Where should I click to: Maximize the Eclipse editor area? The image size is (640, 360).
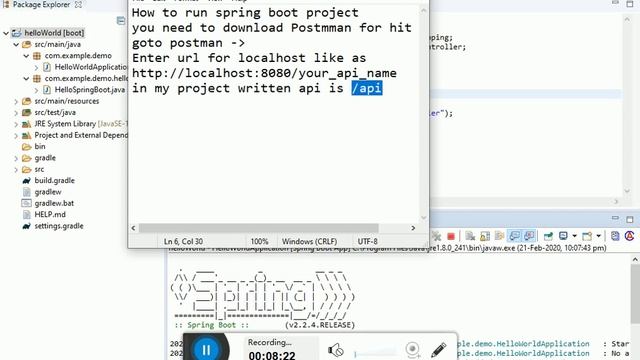pos(630,4)
